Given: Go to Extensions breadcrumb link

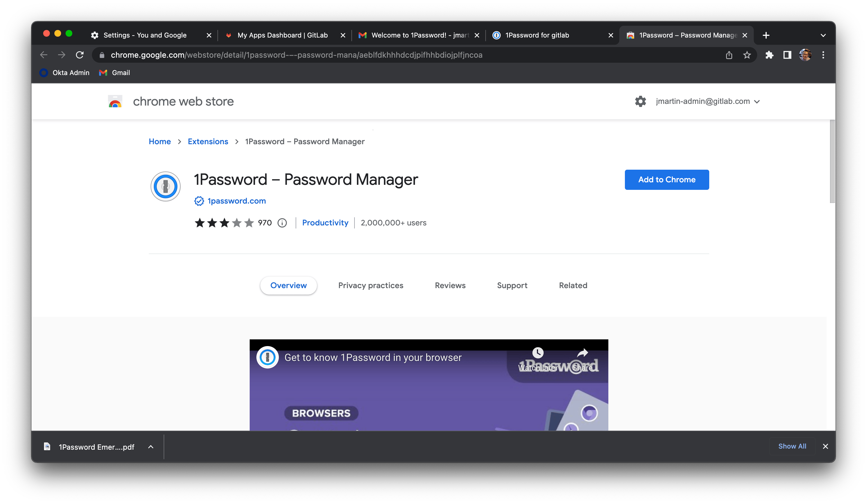Looking at the screenshot, I should pyautogui.click(x=208, y=142).
